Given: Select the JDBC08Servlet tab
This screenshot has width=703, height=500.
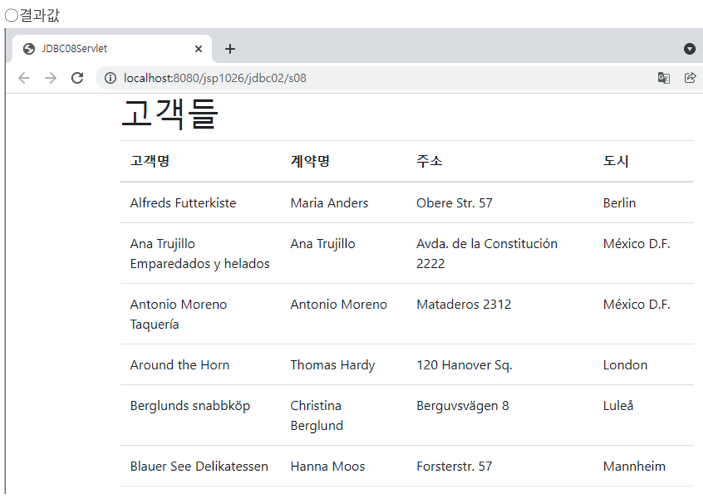Looking at the screenshot, I should click(x=111, y=49).
